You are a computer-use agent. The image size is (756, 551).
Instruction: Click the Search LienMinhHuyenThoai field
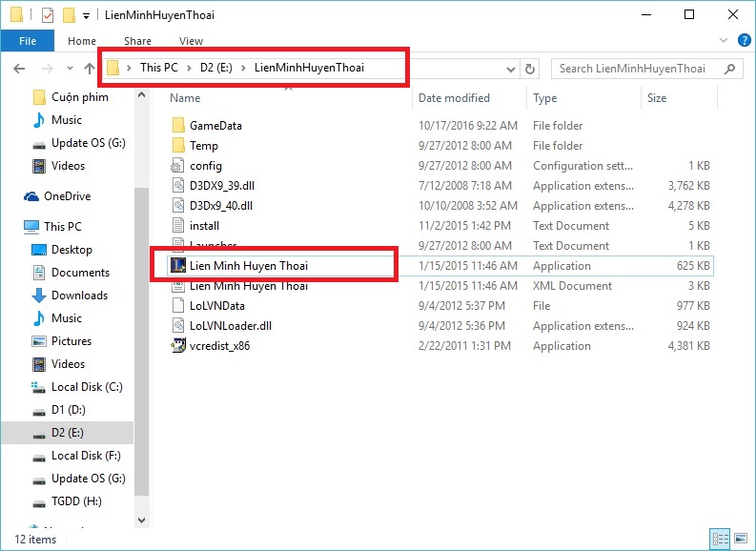[646, 69]
